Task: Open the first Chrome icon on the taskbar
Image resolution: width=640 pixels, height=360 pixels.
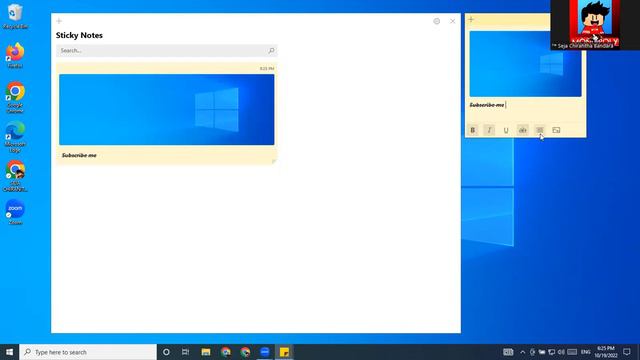Action: point(225,352)
